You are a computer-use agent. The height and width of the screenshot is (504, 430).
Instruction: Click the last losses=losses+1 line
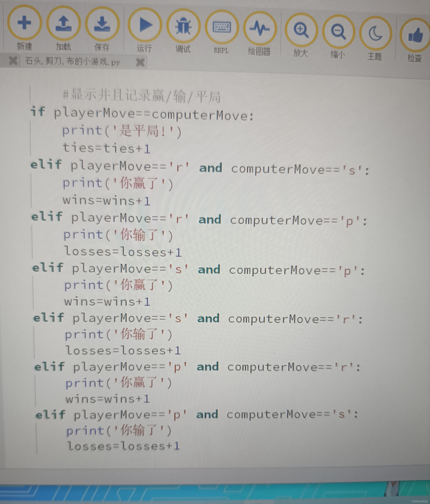(123, 446)
